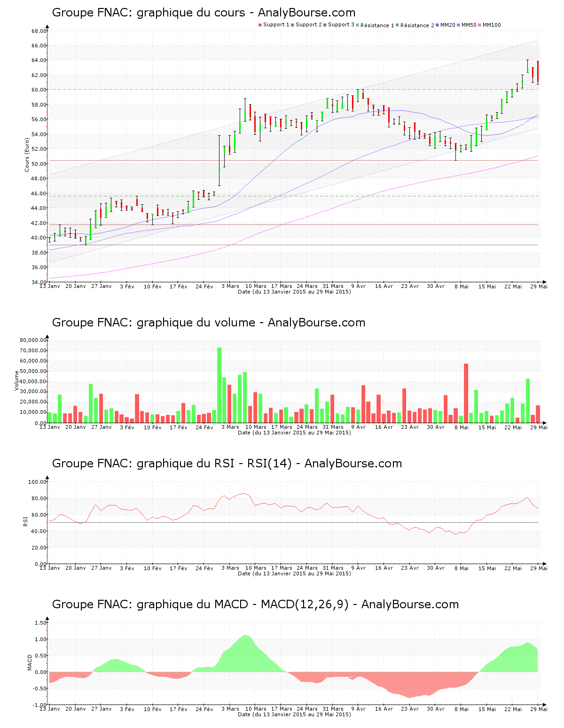This screenshot has height=728, width=564.
Task: Click the 1.50 MACD axis value
Action: coord(40,623)
